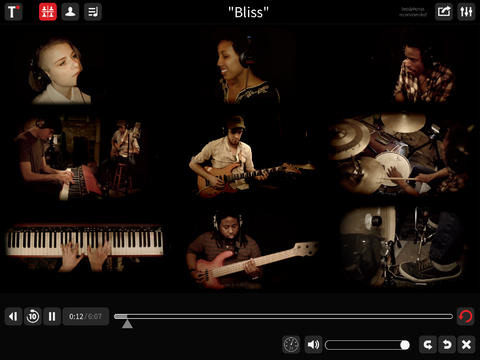Tap the share export icon
This screenshot has width=480, height=360.
point(444,12)
